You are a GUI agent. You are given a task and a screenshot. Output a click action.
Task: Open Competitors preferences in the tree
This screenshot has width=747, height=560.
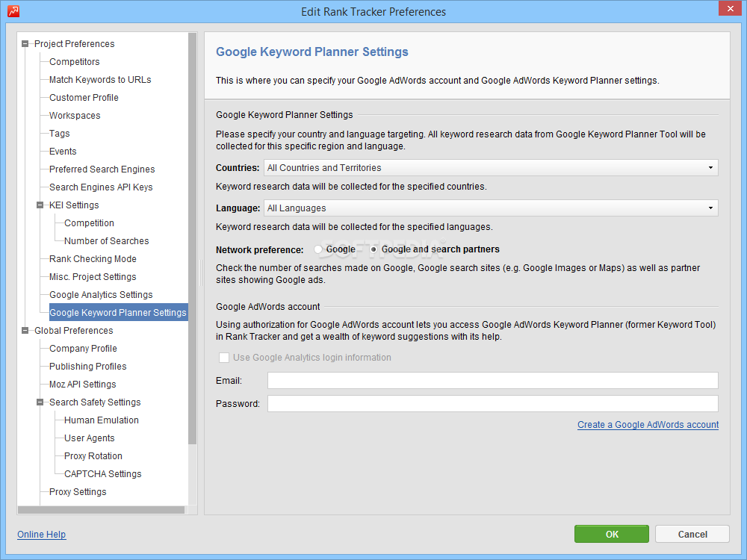tap(74, 62)
